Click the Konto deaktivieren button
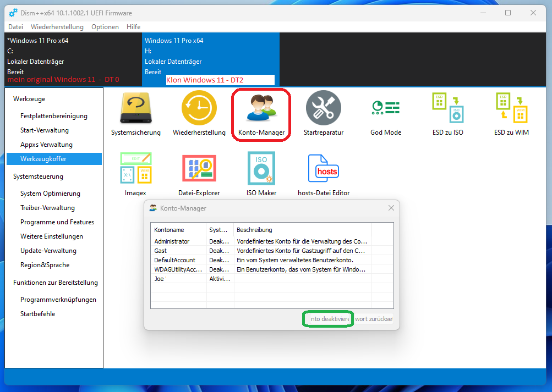This screenshot has height=392, width=552. click(330, 319)
